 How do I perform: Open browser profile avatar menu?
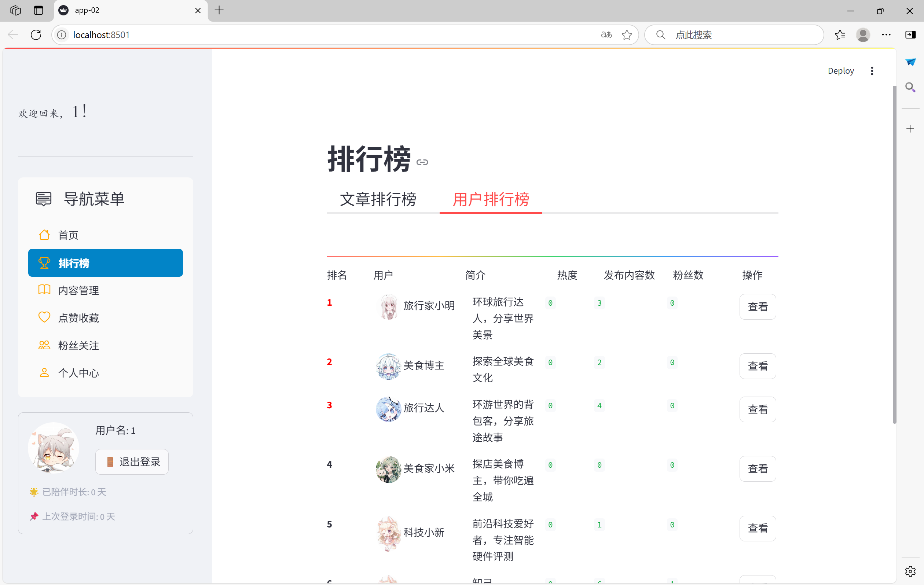[x=863, y=35]
